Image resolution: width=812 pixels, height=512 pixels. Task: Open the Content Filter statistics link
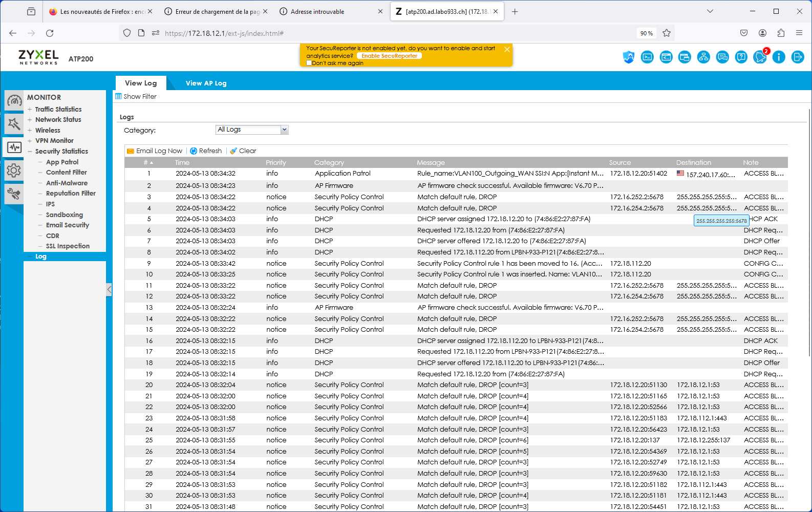tap(66, 173)
